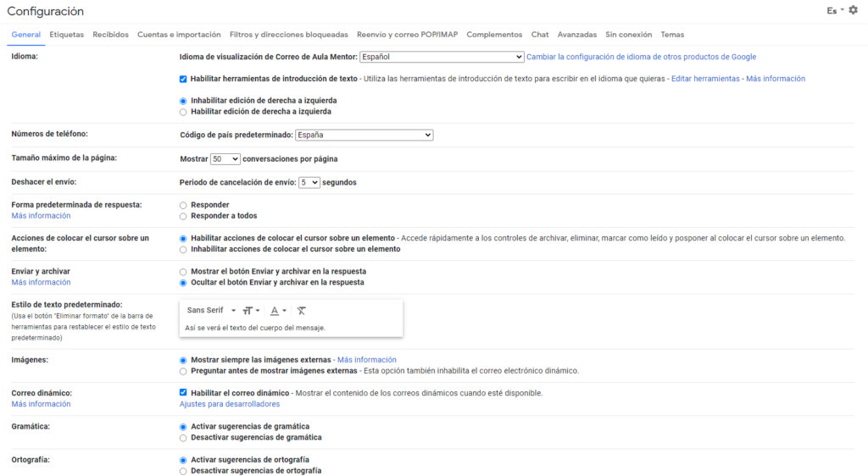Open the España default country code dropdown
Screen dimensions: 868x476
click(364, 135)
